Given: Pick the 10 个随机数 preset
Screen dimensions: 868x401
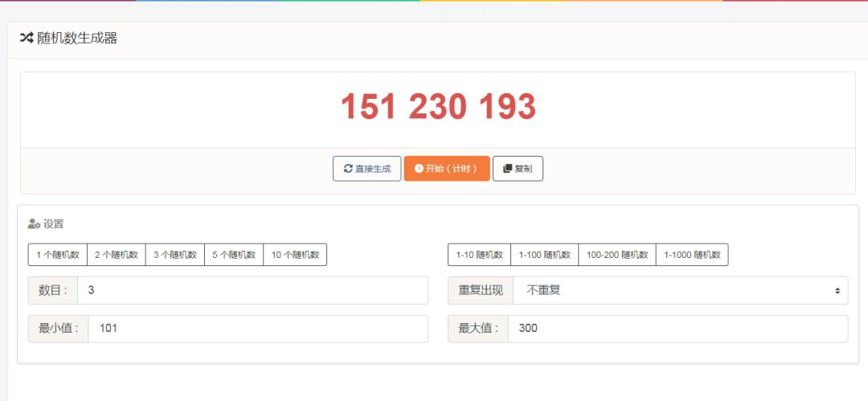Looking at the screenshot, I should (295, 255).
